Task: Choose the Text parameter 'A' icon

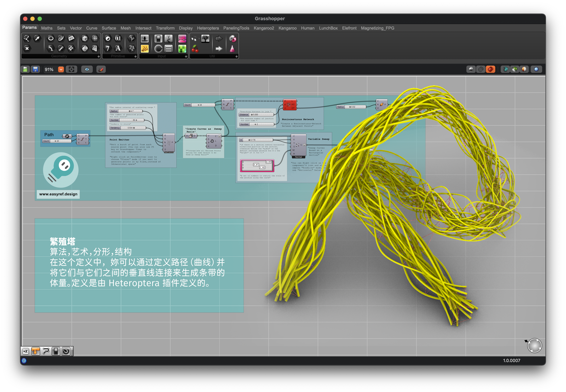Action: click(118, 48)
